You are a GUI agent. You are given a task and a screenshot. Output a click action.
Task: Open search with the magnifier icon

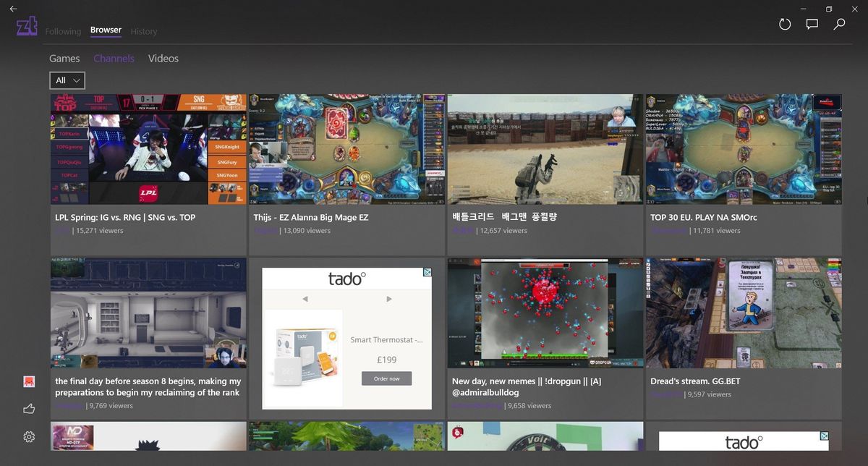tap(839, 24)
